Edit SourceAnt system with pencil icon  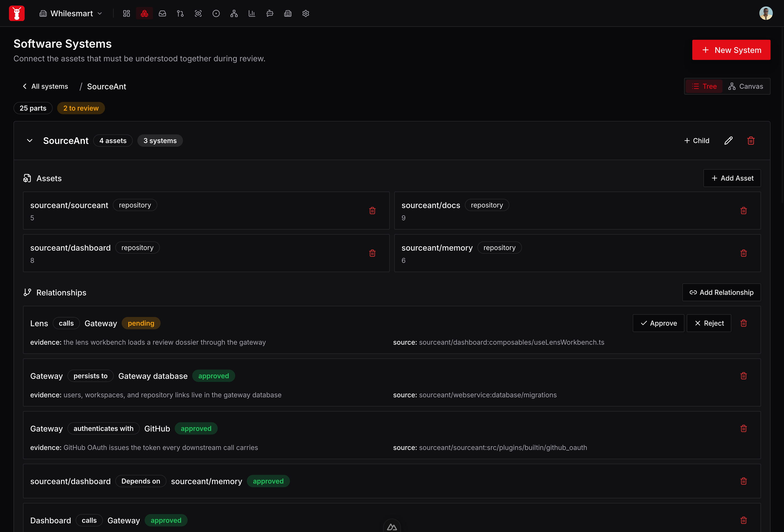[728, 141]
